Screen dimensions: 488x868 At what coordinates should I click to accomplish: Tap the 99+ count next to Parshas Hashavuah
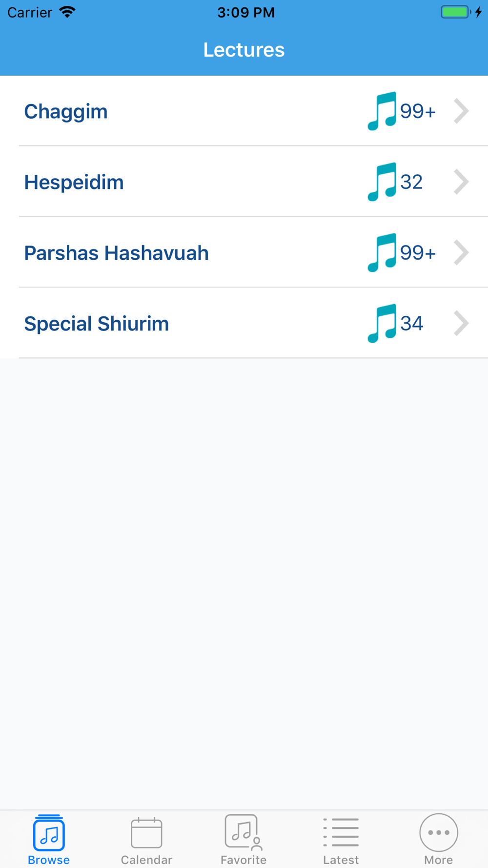pos(418,253)
